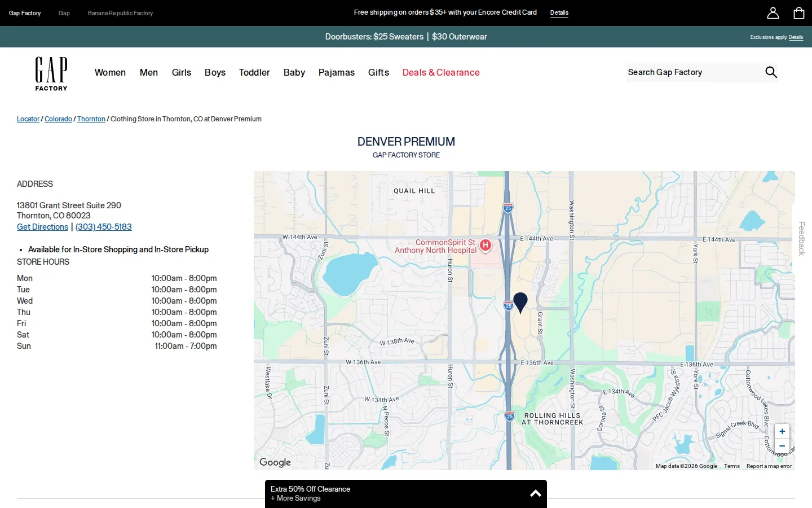Switch to the Gap brand tab
This screenshot has width=812, height=508.
pyautogui.click(x=64, y=13)
